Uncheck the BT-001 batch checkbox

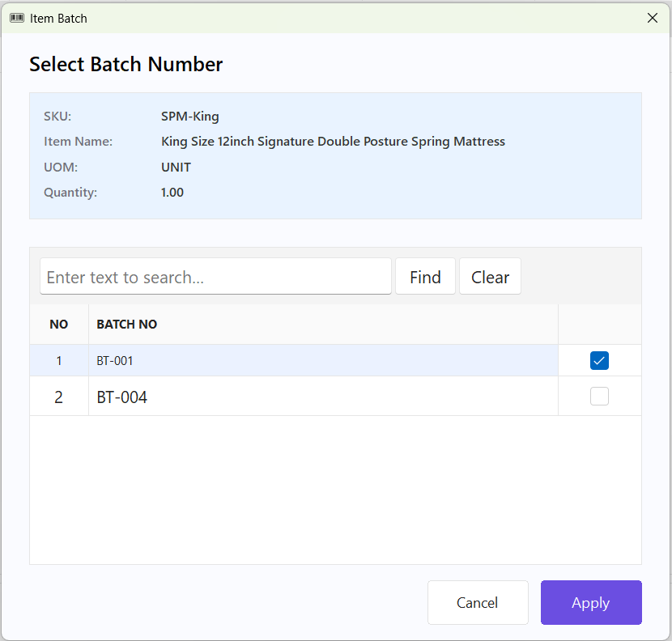(x=599, y=360)
